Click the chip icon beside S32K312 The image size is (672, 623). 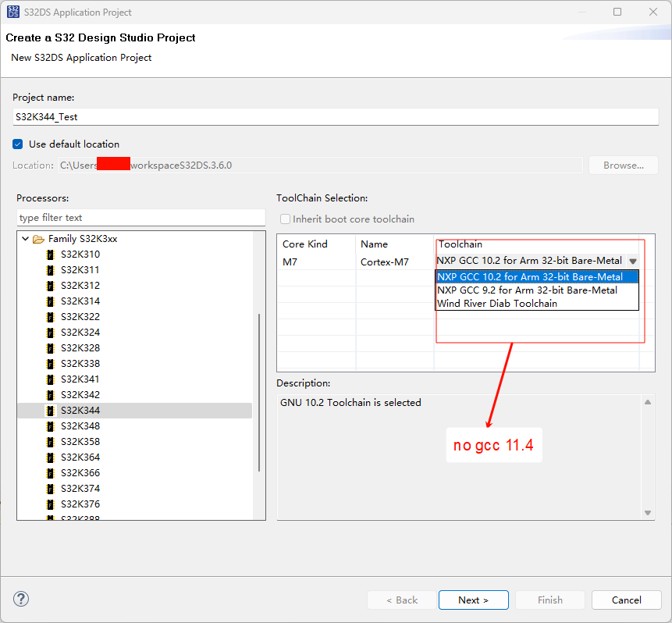[51, 286]
